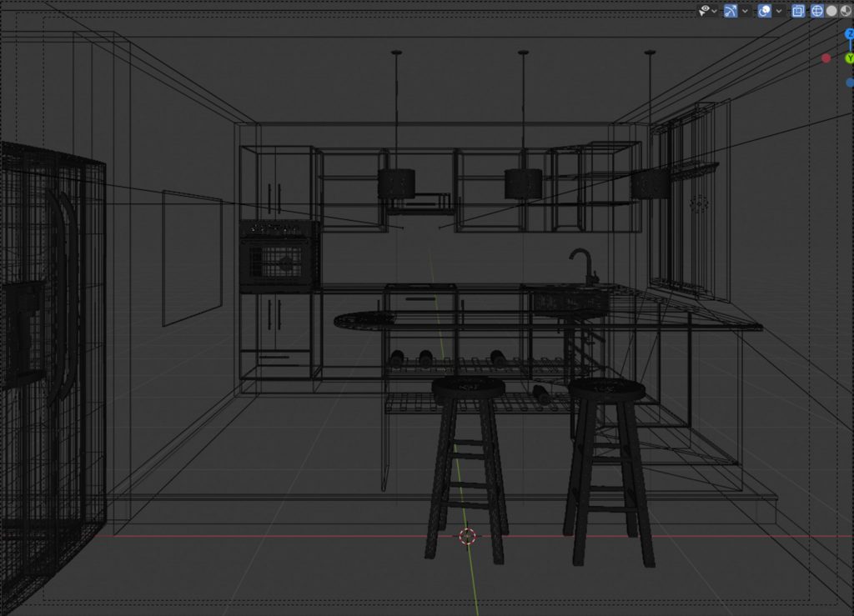This screenshot has height=616, width=854.
Task: Toggle X-ray mode
Action: (x=798, y=11)
